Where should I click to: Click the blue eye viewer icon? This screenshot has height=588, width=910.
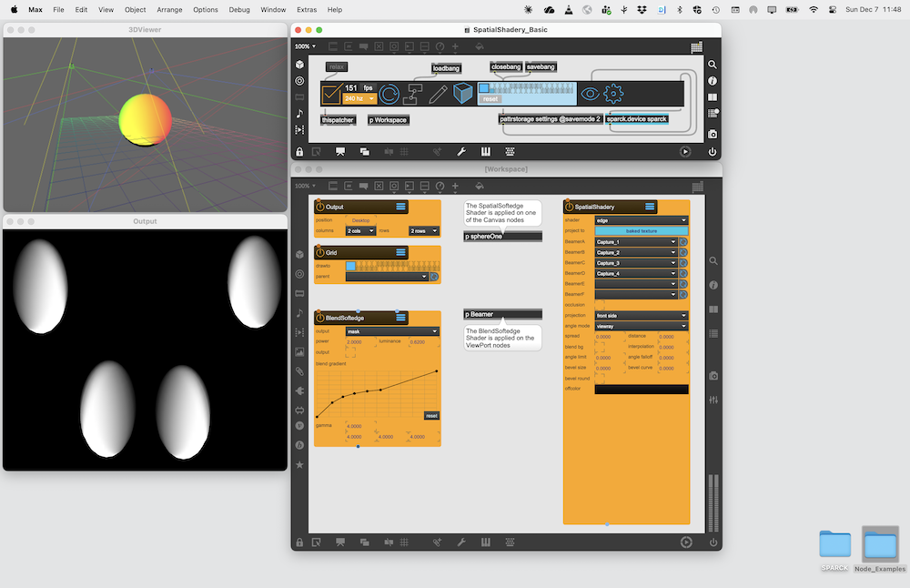[591, 94]
